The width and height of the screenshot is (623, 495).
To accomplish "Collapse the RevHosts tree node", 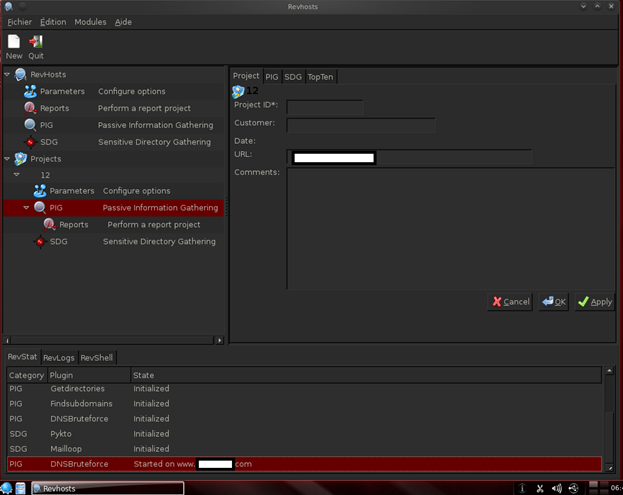I will tap(8, 75).
